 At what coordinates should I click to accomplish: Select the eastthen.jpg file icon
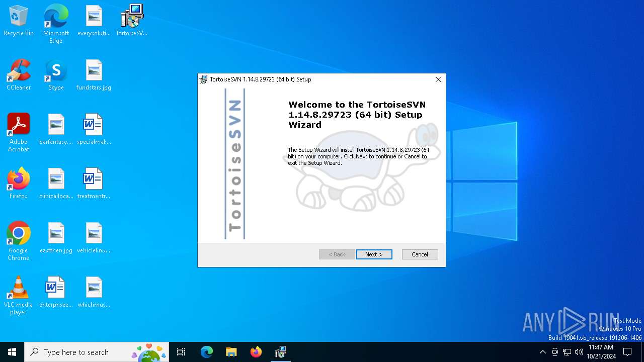tap(56, 238)
